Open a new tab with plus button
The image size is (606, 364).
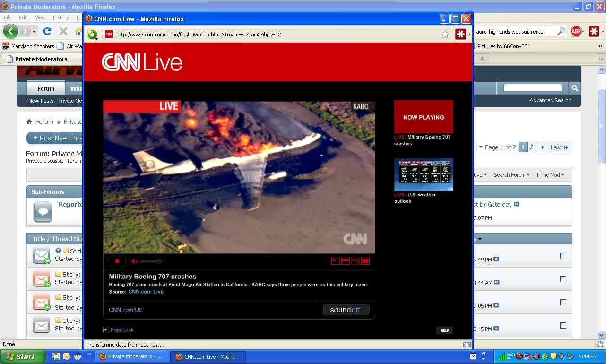click(x=482, y=59)
